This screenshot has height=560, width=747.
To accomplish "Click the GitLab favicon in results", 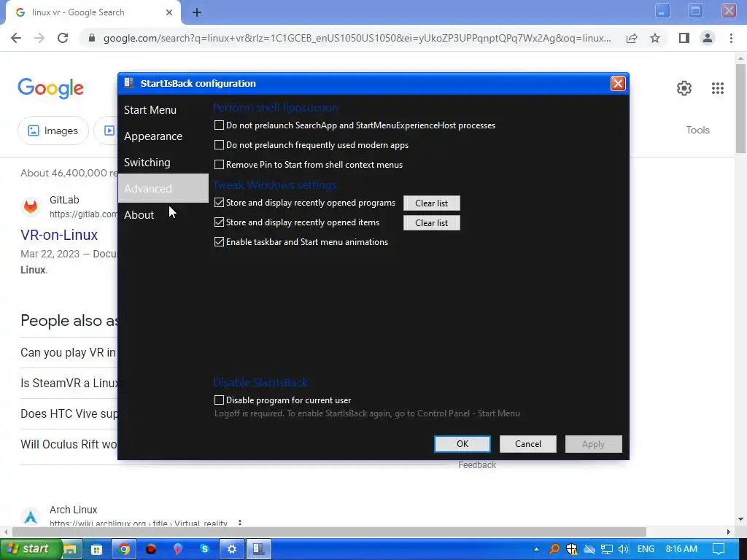I will [31, 206].
